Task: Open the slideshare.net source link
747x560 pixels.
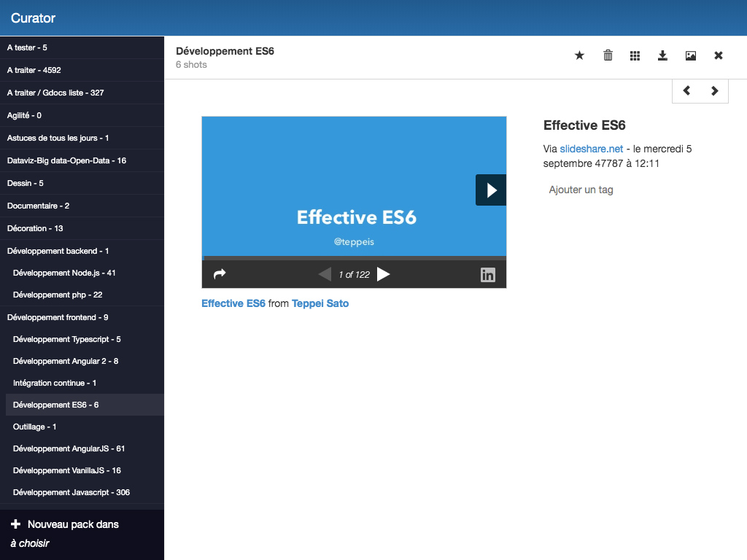Action: point(592,149)
